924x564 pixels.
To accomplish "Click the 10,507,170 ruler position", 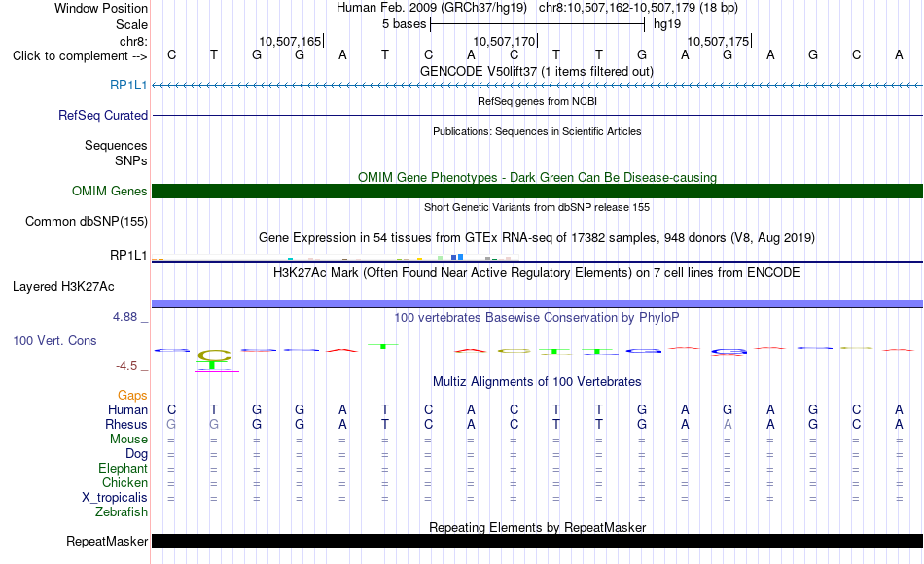I will click(504, 41).
